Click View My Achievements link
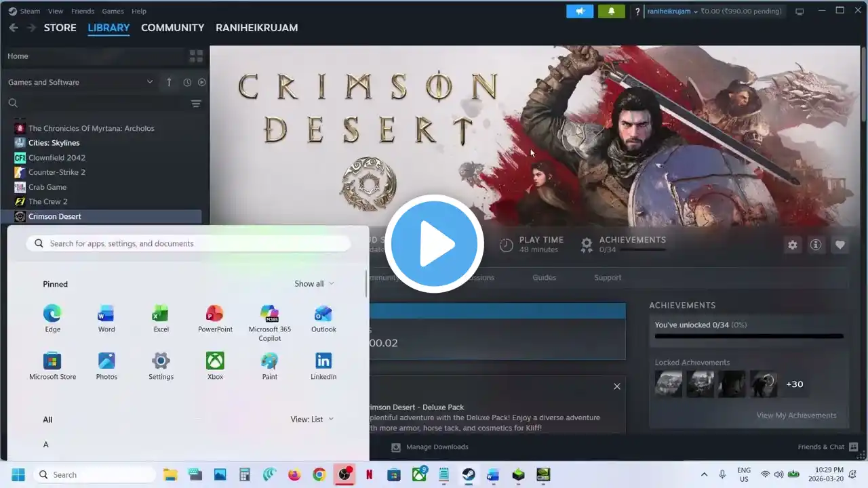Image resolution: width=868 pixels, height=488 pixels. coord(796,415)
